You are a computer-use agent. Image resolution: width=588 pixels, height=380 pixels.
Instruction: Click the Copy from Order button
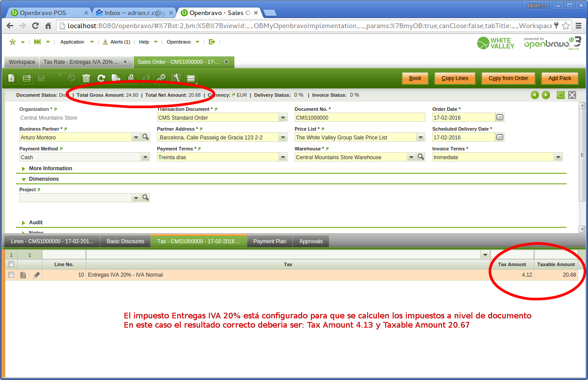508,78
